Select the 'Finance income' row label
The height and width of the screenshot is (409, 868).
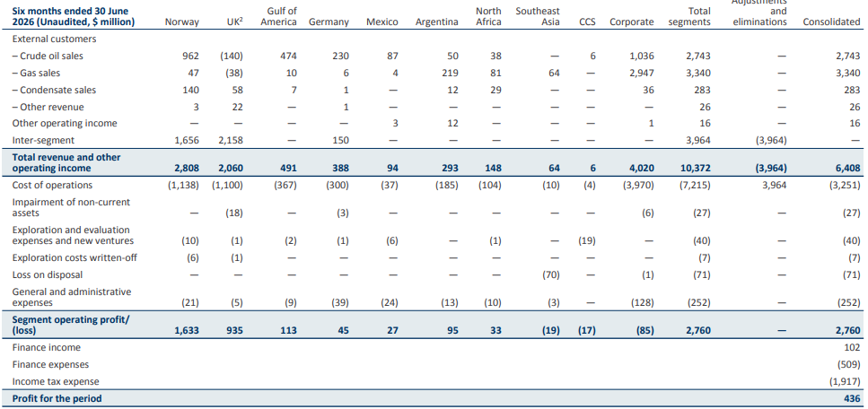(x=46, y=348)
